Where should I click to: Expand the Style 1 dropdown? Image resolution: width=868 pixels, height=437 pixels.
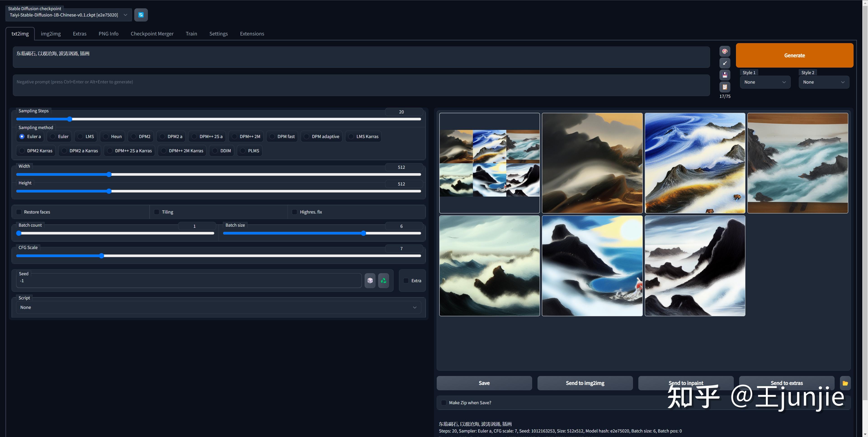[x=765, y=82]
